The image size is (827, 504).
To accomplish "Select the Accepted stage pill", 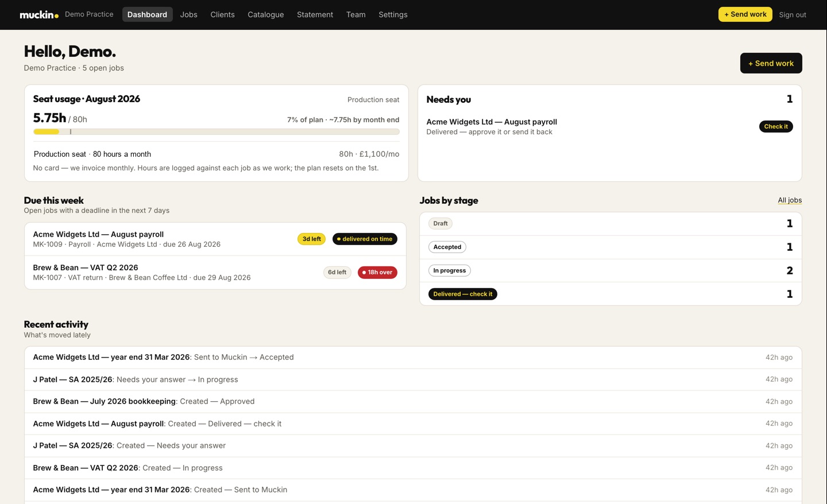I will (x=447, y=247).
